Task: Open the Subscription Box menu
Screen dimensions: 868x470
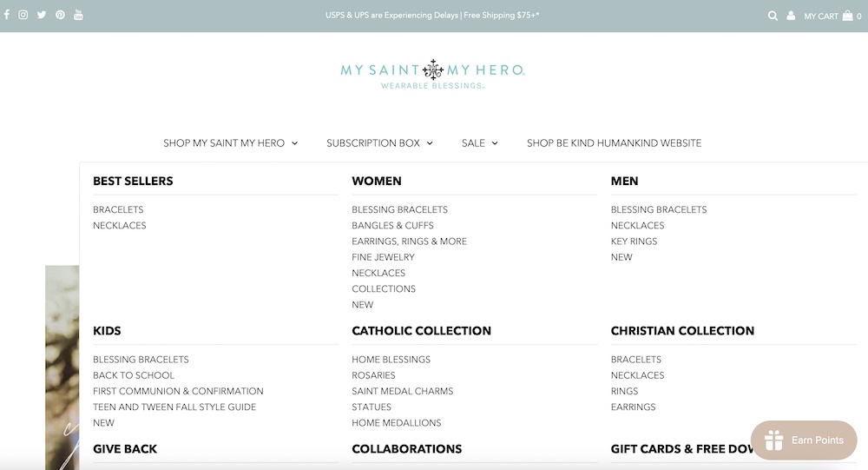Action: pos(373,143)
